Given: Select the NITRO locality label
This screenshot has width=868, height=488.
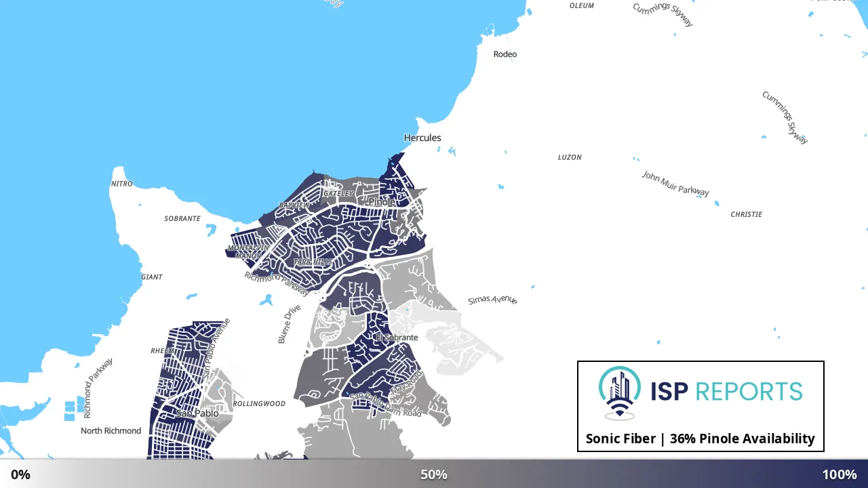Looking at the screenshot, I should pyautogui.click(x=122, y=184).
